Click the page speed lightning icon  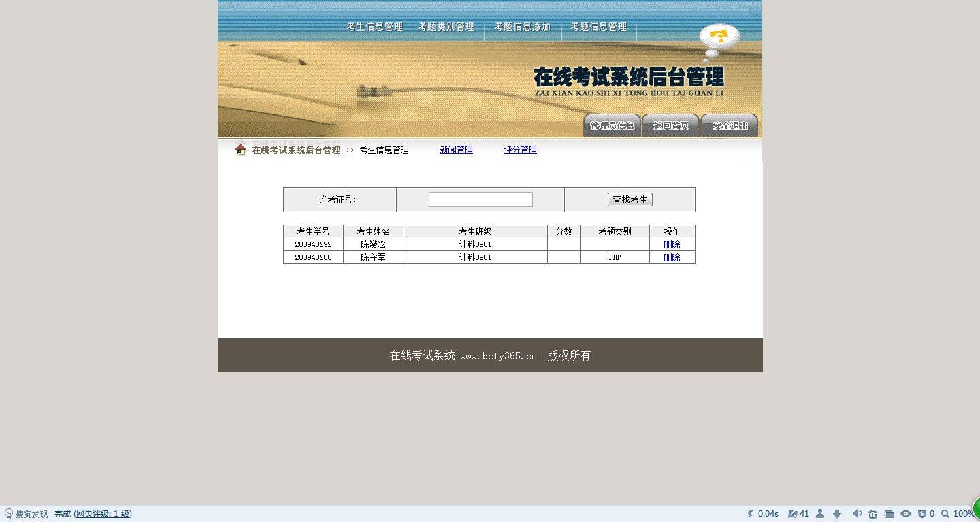(751, 514)
